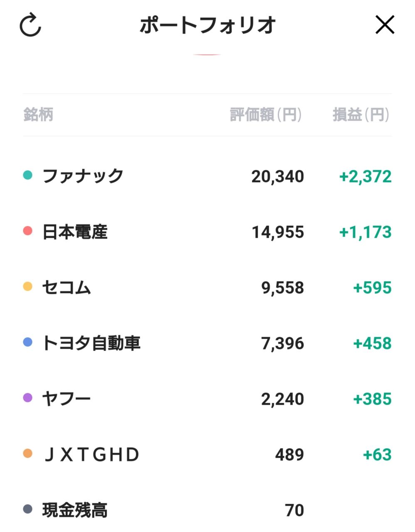The height and width of the screenshot is (532, 415).
Task: Click the 銘柄 column header
Action: click(38, 115)
